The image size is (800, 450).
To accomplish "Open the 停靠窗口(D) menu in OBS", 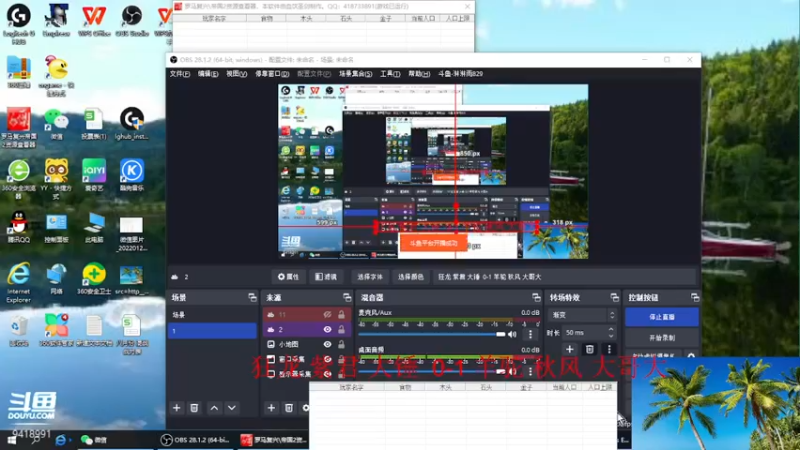I will (x=272, y=74).
